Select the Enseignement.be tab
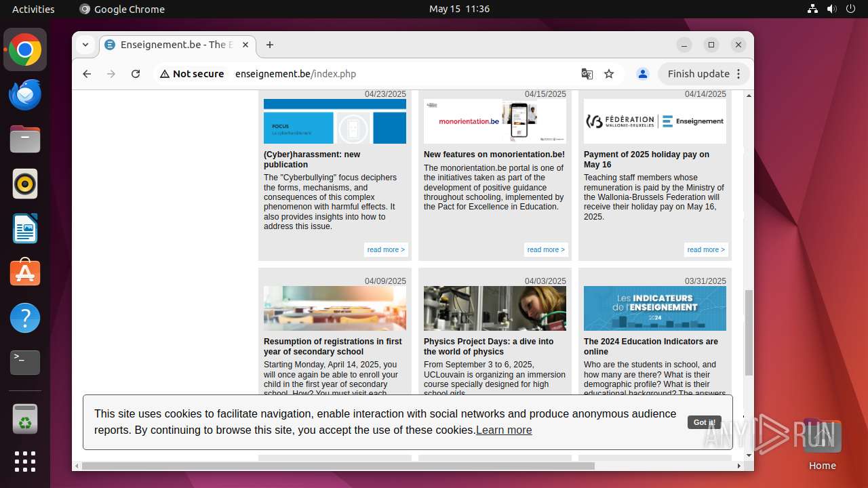This screenshot has height=488, width=868. click(178, 45)
